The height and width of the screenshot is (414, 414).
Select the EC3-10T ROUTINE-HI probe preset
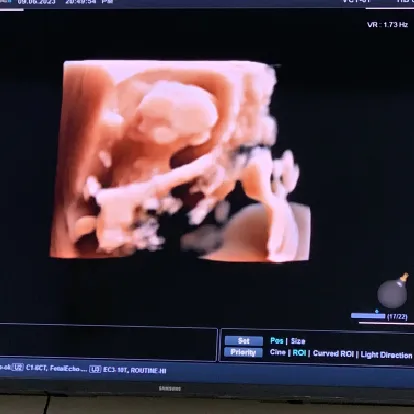tap(134, 370)
